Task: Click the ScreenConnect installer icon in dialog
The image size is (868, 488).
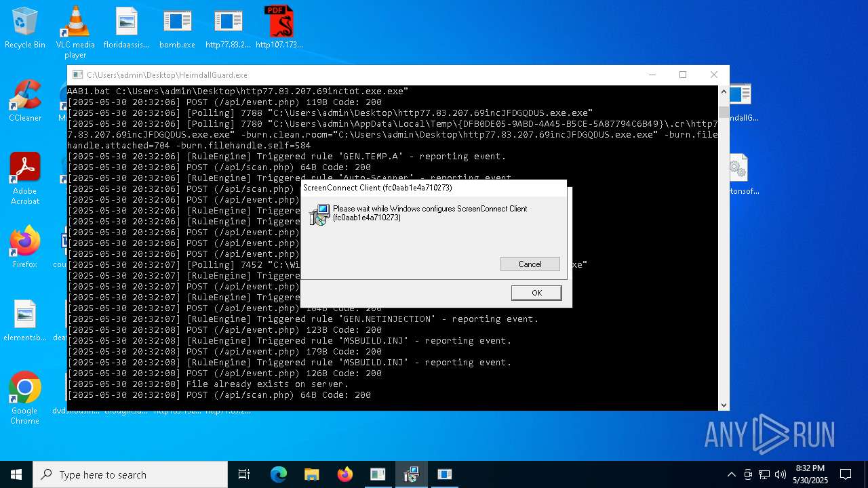Action: (319, 214)
